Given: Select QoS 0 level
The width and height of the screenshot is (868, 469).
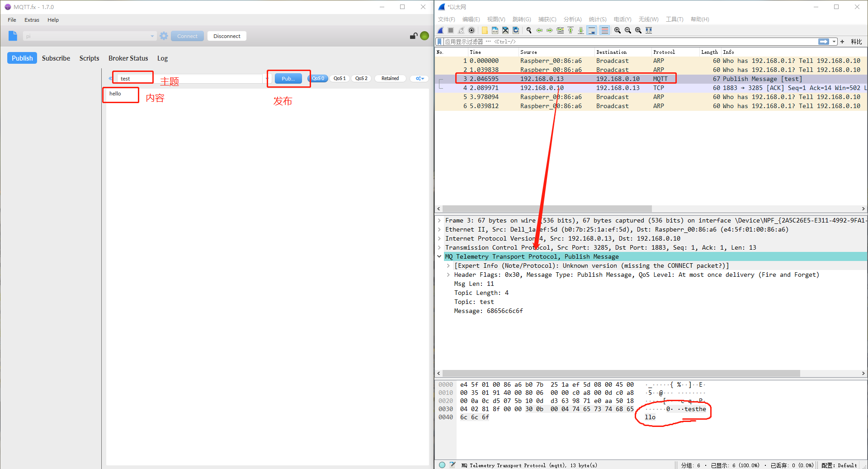Looking at the screenshot, I should coord(318,78).
